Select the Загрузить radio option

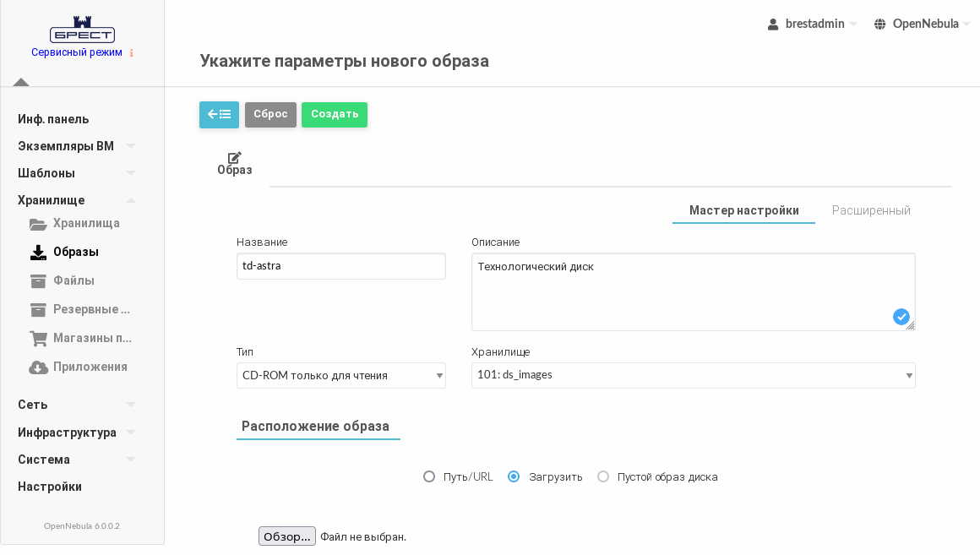[514, 476]
